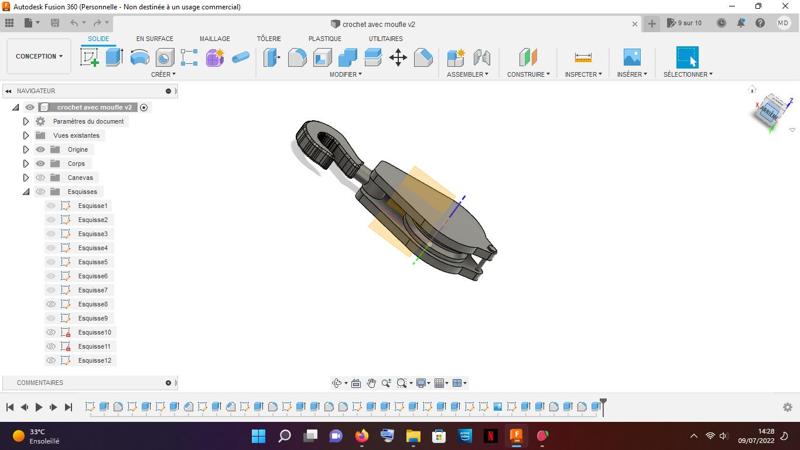Open the CONCEPTION workspace dropdown
Image resolution: width=800 pixels, height=450 pixels.
click(39, 56)
